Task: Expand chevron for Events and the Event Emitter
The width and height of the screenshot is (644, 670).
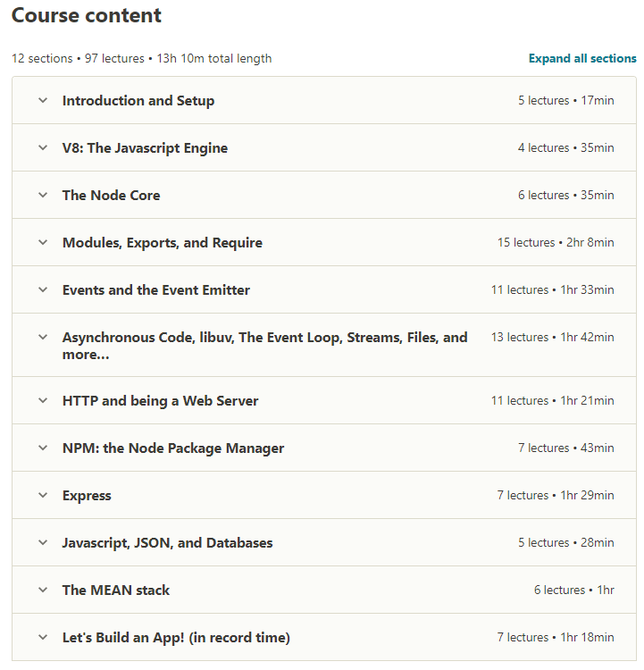Action: [x=43, y=289]
